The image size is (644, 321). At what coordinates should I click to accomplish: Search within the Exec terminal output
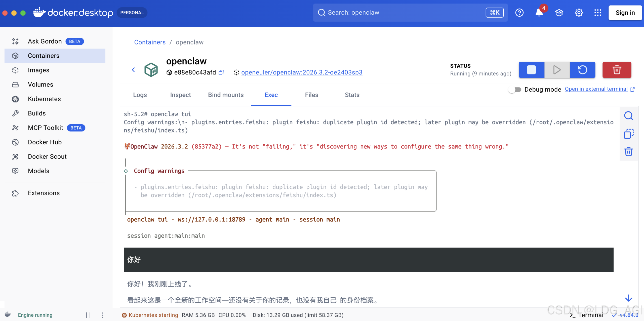point(629,116)
